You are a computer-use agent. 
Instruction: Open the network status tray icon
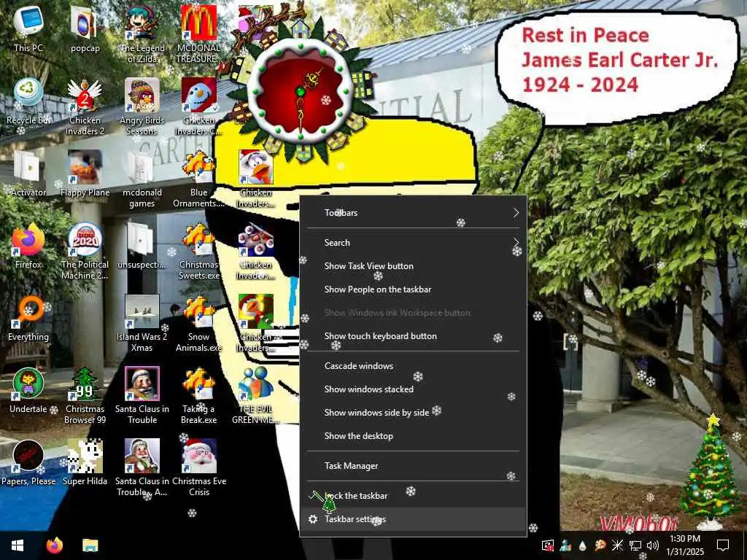[635, 545]
